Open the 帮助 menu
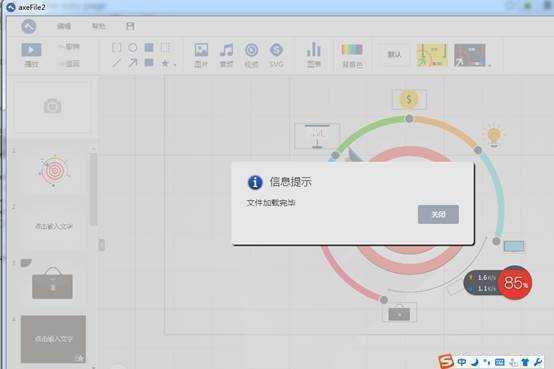 pos(99,26)
